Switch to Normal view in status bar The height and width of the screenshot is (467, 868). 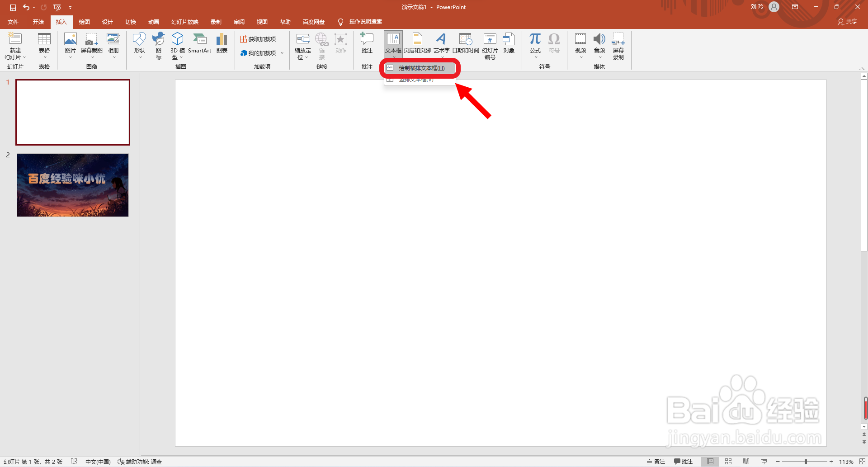point(710,462)
